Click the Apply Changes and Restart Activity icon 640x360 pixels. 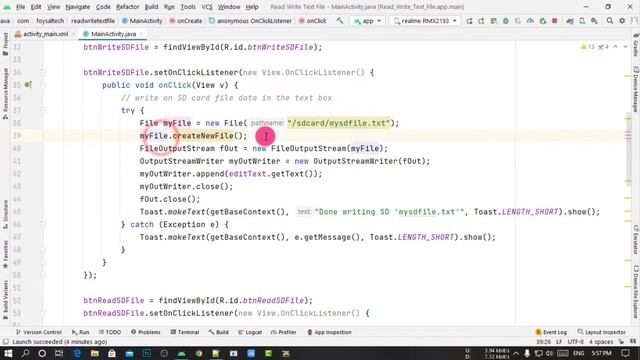tap(481, 21)
